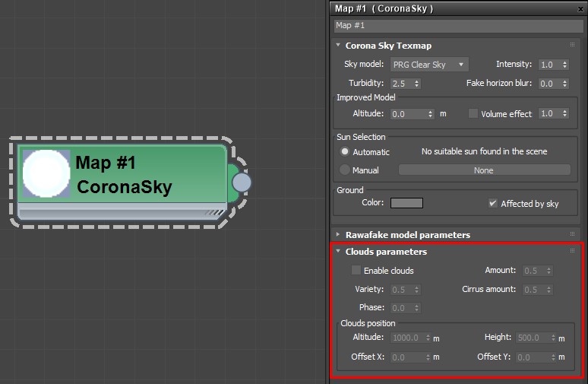Click the Variety value field
Image resolution: width=588 pixels, height=384 pixels.
pos(402,290)
